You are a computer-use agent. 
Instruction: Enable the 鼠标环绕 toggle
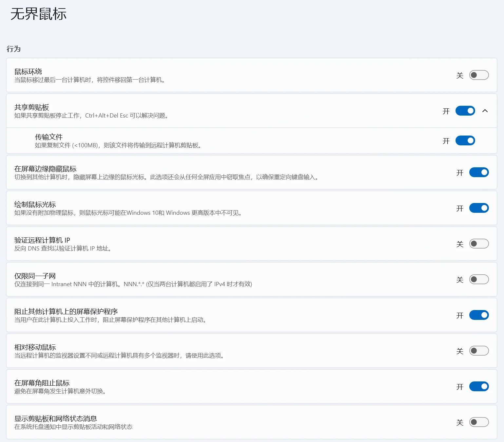coord(479,75)
